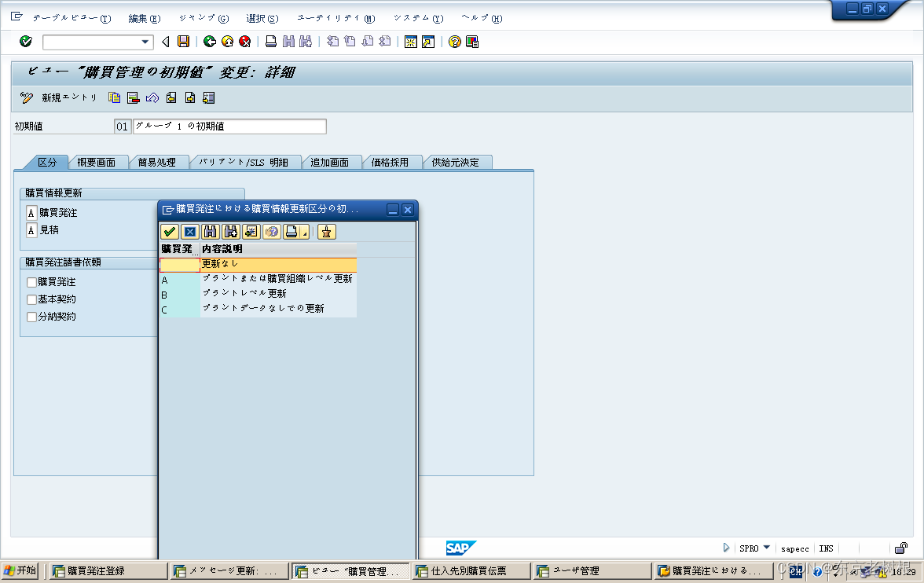Screen dimensions: 924x583
Task: Create a new session via toolbar icon
Action: tap(411, 42)
